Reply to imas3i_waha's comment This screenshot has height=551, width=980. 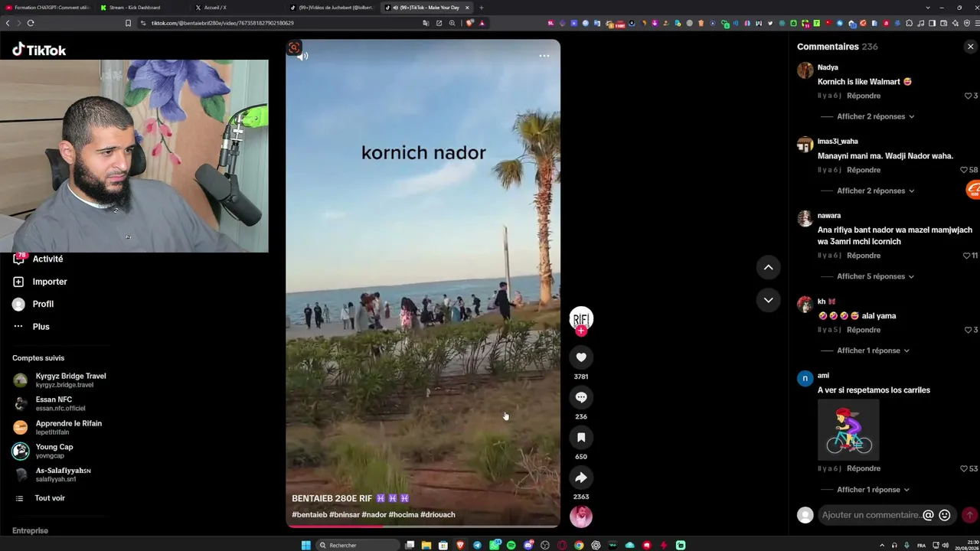click(x=864, y=170)
